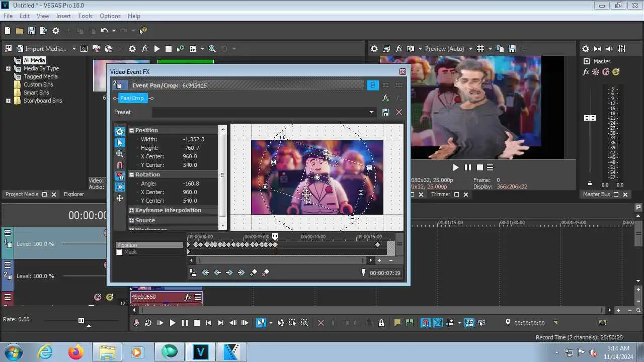Toggle Sync Cursor lock in keyframe controller
Viewport: 644px width, 362px height.
coord(193,273)
